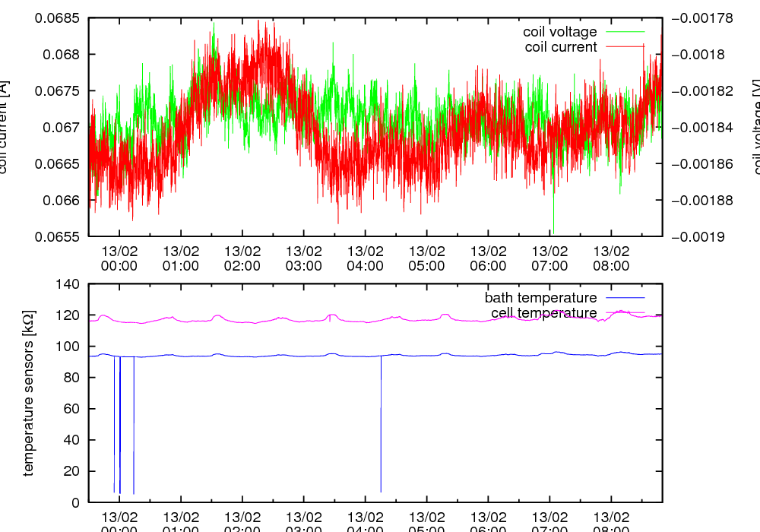
Task: Click the blue bath spike after 04:00
Action: 381,426
